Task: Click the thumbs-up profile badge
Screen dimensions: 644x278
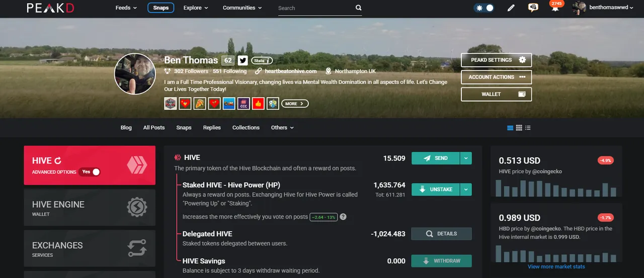Action: point(258,104)
